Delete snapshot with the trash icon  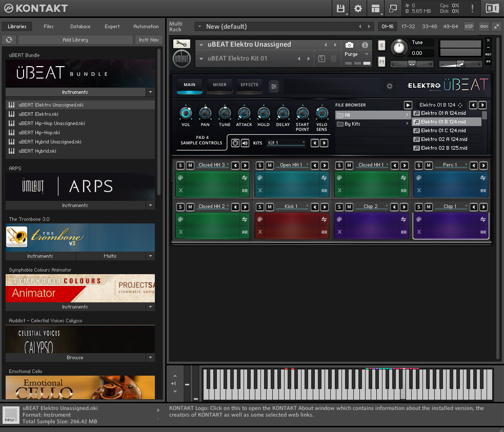pos(333,58)
